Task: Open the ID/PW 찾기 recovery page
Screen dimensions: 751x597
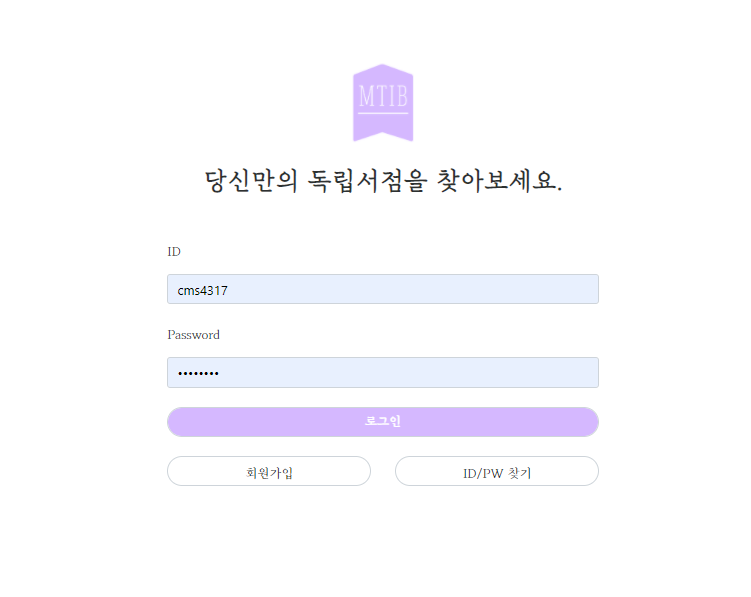Action: click(497, 471)
